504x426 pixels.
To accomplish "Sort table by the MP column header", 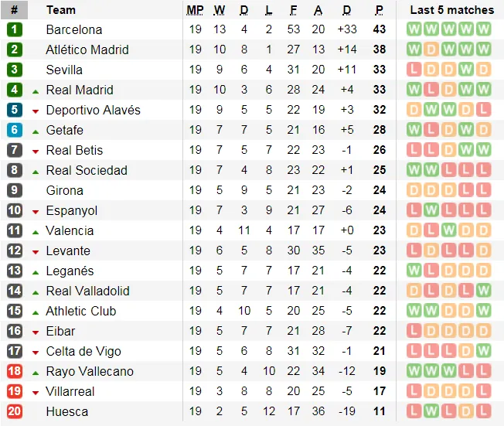I will (195, 10).
